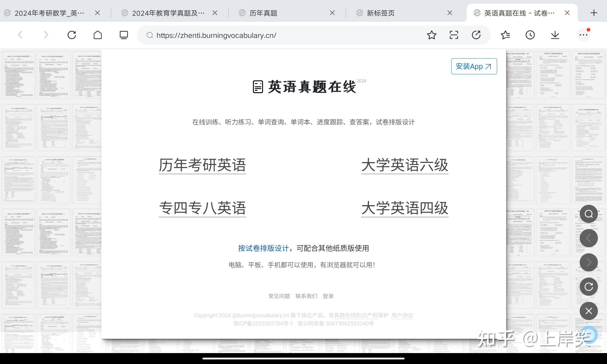Viewport: 607px width, 364px height.
Task: Tap the floating refresh circle button
Action: coord(588,287)
